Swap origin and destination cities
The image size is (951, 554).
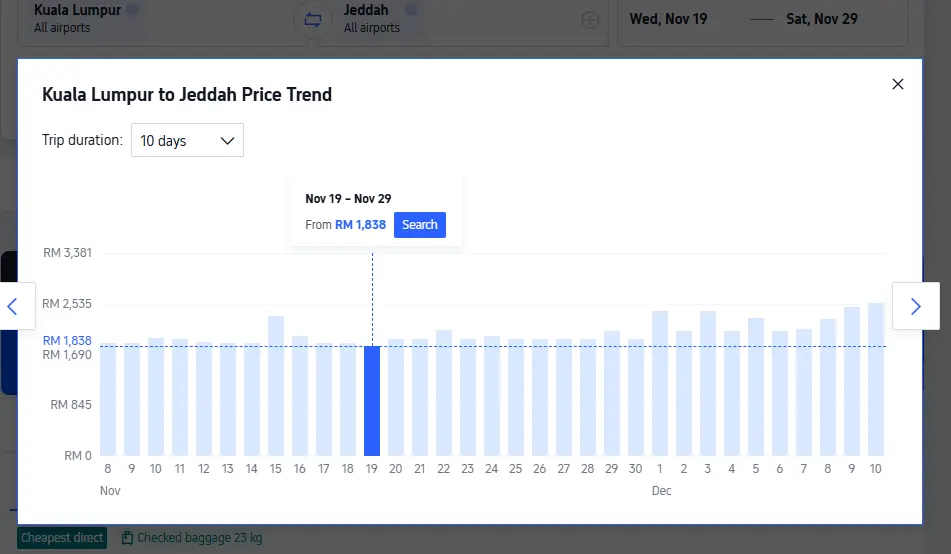(x=312, y=19)
